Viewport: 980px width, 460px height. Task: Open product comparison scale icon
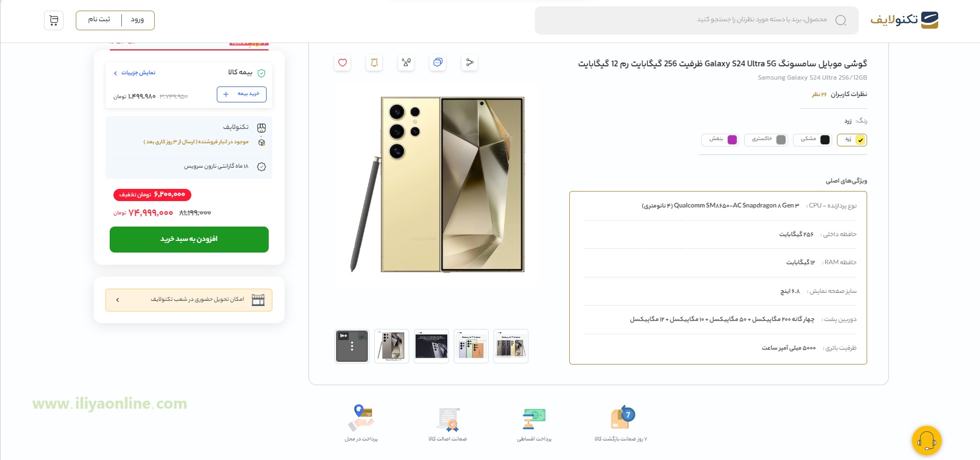point(406,63)
